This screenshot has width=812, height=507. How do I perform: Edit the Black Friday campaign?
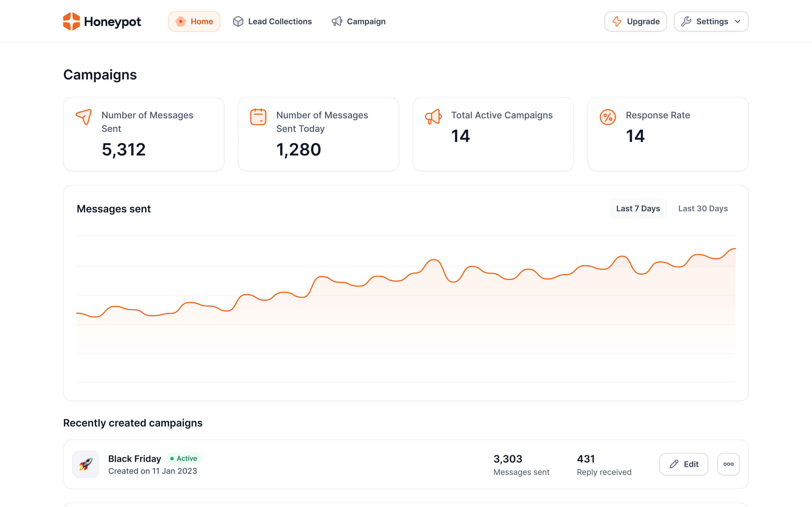click(683, 464)
